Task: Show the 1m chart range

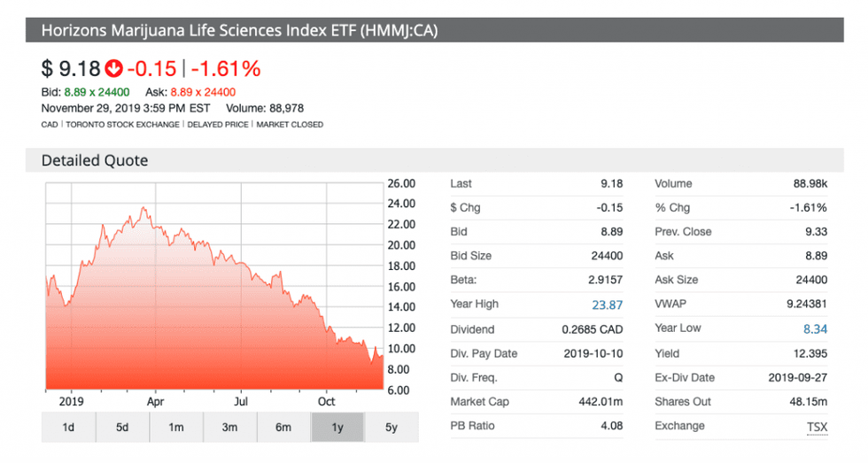Action: pyautogui.click(x=176, y=428)
